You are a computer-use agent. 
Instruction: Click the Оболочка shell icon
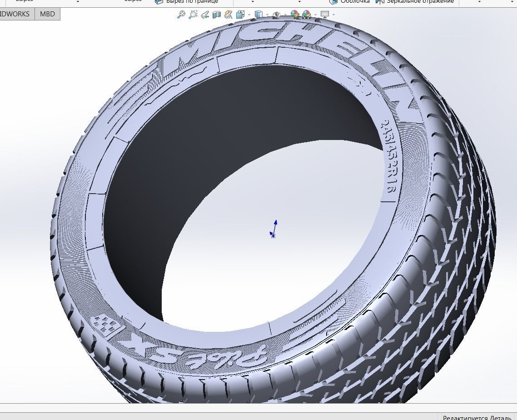(x=333, y=2)
